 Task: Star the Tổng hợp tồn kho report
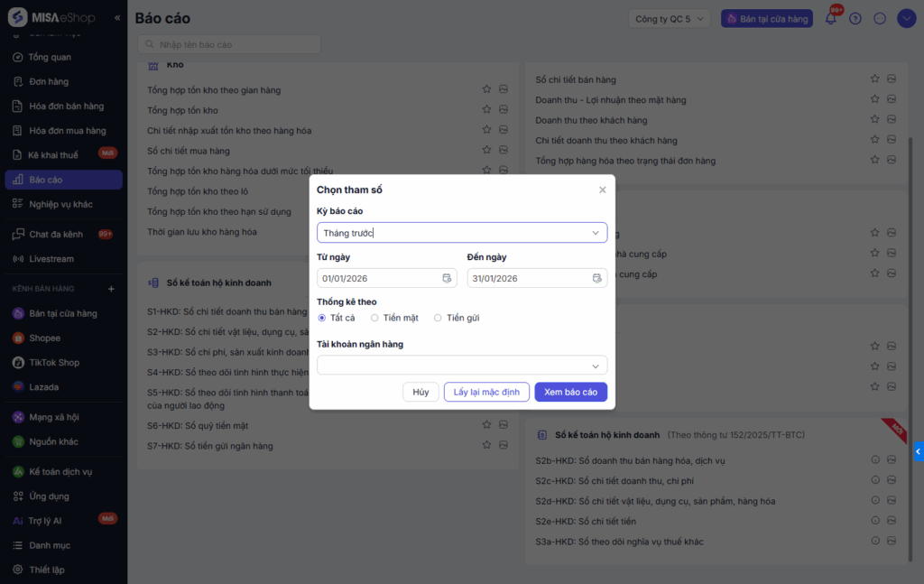click(486, 110)
